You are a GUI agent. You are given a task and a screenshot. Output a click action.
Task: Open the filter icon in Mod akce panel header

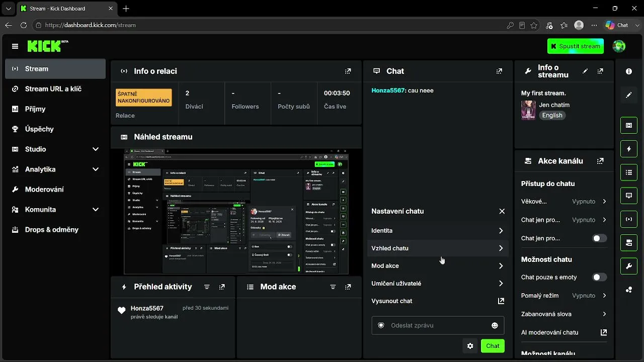pos(333,287)
